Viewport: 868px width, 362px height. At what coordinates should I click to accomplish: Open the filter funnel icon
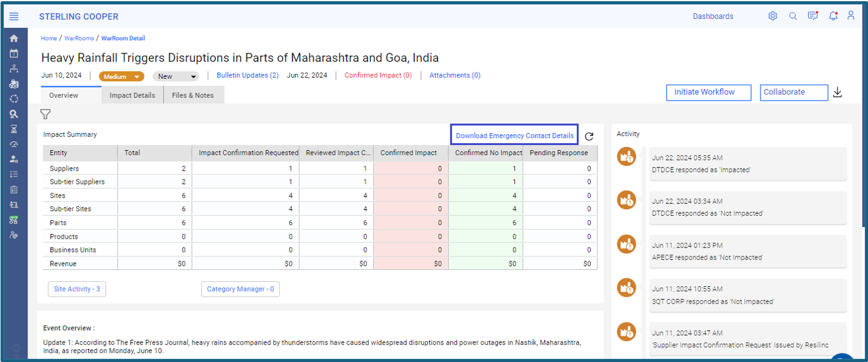tap(45, 115)
